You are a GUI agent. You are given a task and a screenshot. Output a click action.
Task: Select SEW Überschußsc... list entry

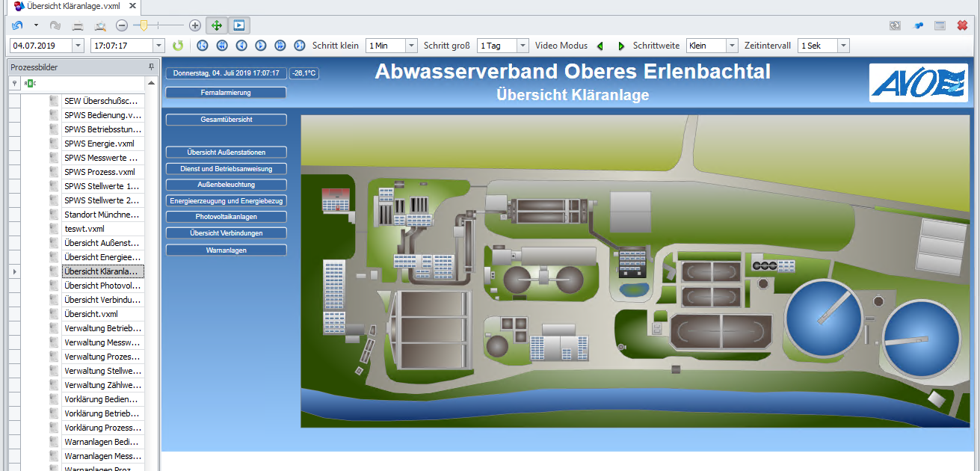click(103, 101)
